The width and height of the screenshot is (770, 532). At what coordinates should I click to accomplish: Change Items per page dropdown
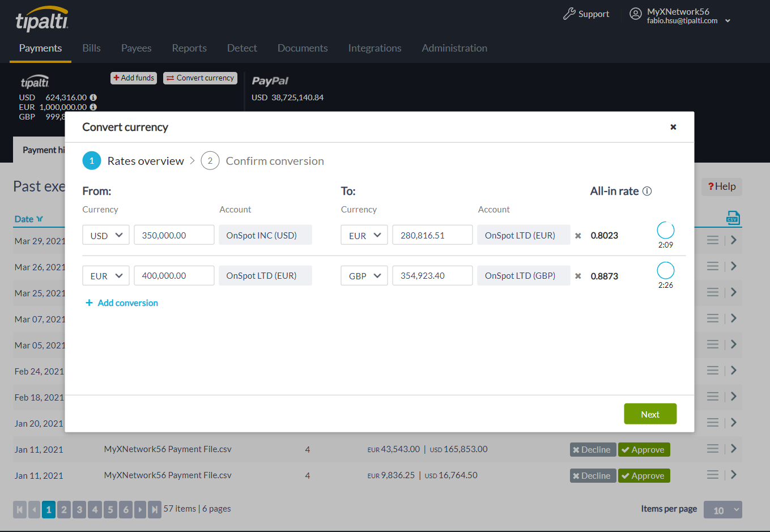point(723,510)
